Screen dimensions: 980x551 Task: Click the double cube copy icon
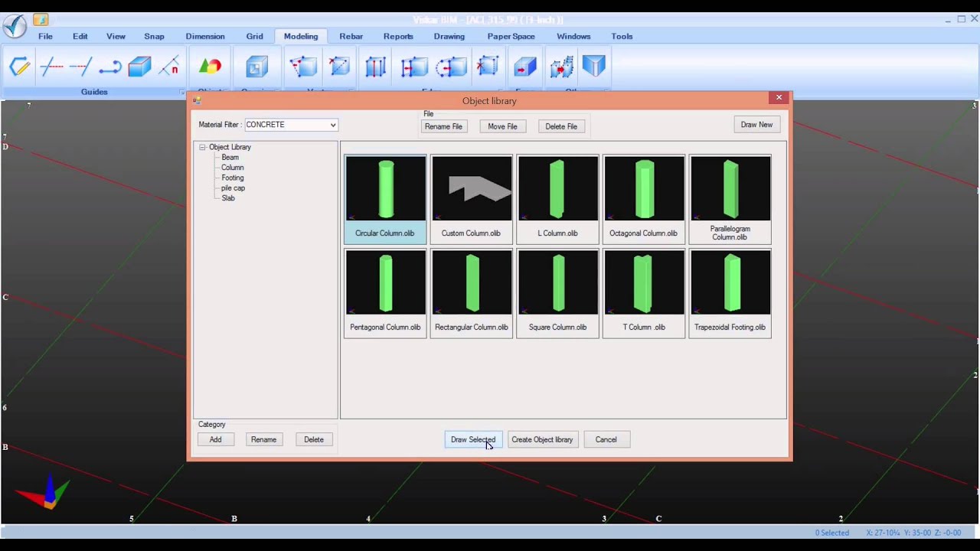click(562, 67)
